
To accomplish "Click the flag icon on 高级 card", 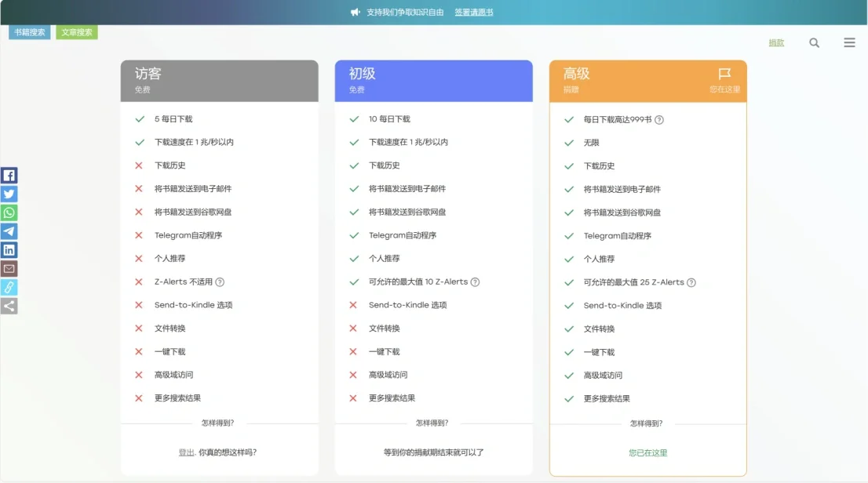I will click(x=724, y=74).
